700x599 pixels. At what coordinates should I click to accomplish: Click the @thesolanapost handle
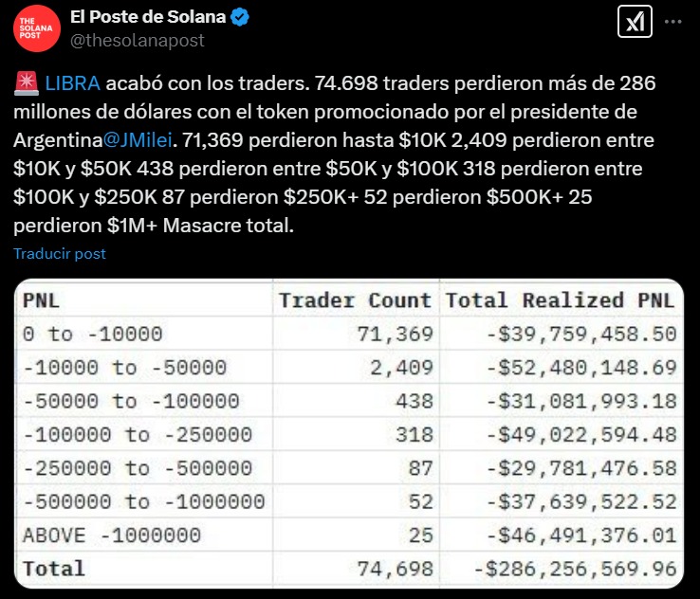pyautogui.click(x=137, y=41)
